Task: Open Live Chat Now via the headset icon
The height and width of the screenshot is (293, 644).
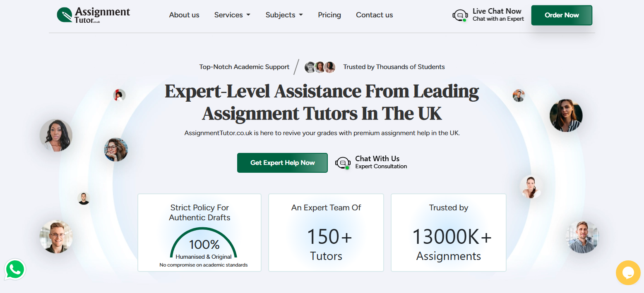Action: [x=460, y=15]
